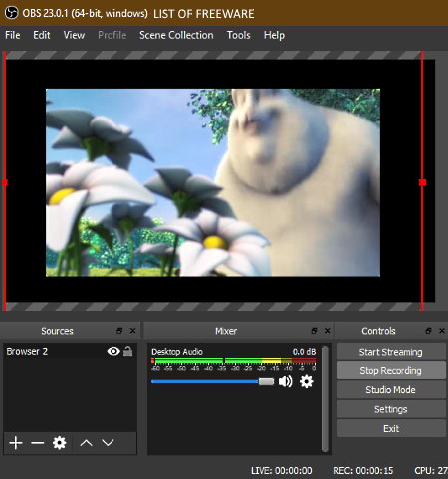Viewport: 448px width, 479px height.
Task: Click the Exit button
Action: (x=391, y=428)
